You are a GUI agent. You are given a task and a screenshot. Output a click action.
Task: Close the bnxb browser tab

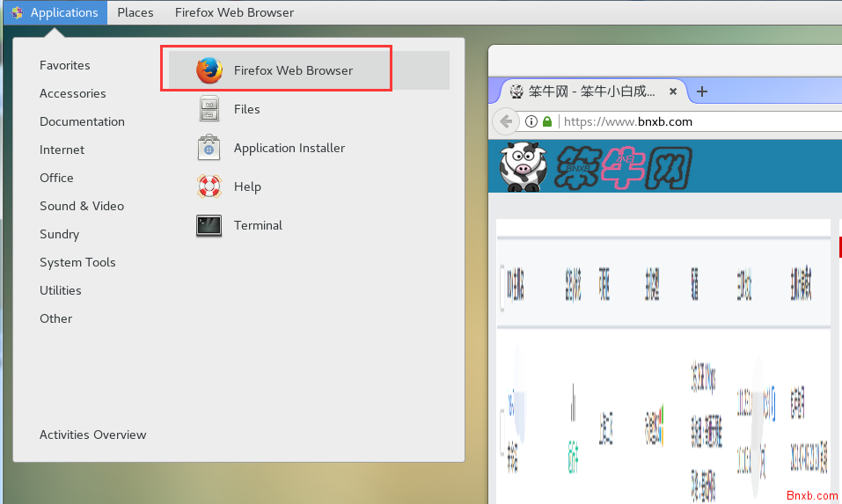point(674,91)
